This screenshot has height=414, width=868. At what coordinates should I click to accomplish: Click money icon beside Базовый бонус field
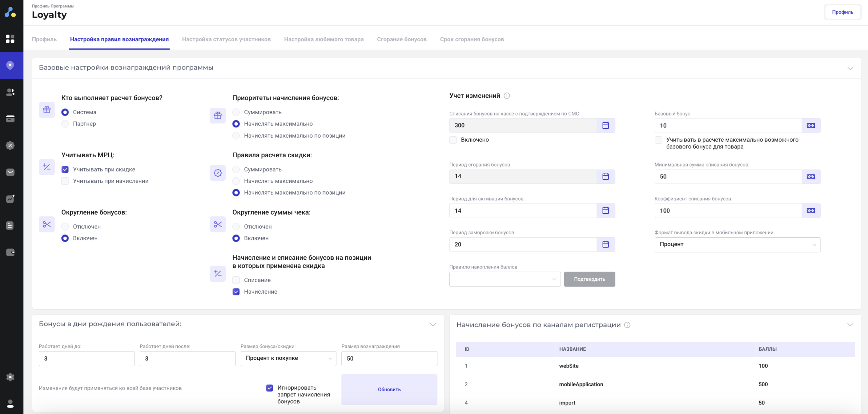pyautogui.click(x=811, y=125)
